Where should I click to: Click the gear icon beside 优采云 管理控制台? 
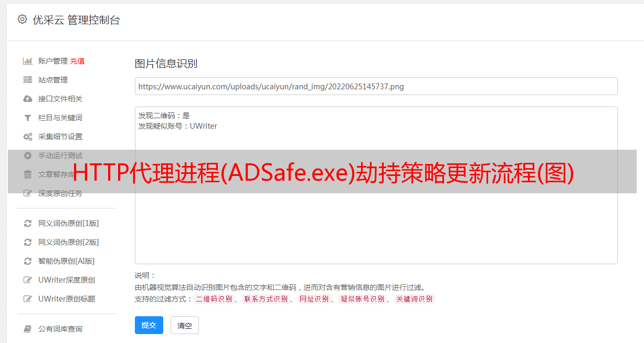coord(22,19)
